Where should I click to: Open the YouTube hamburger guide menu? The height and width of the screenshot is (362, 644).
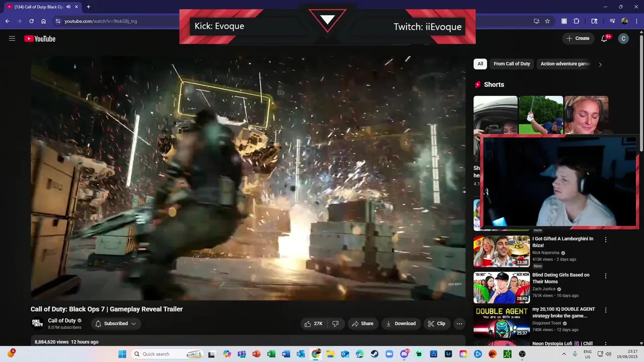(x=12, y=38)
